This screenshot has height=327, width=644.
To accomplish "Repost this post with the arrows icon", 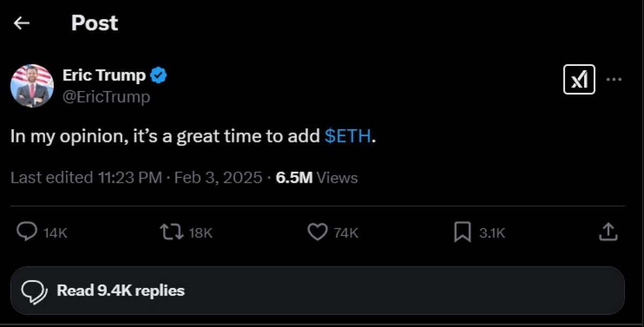I will click(x=171, y=232).
